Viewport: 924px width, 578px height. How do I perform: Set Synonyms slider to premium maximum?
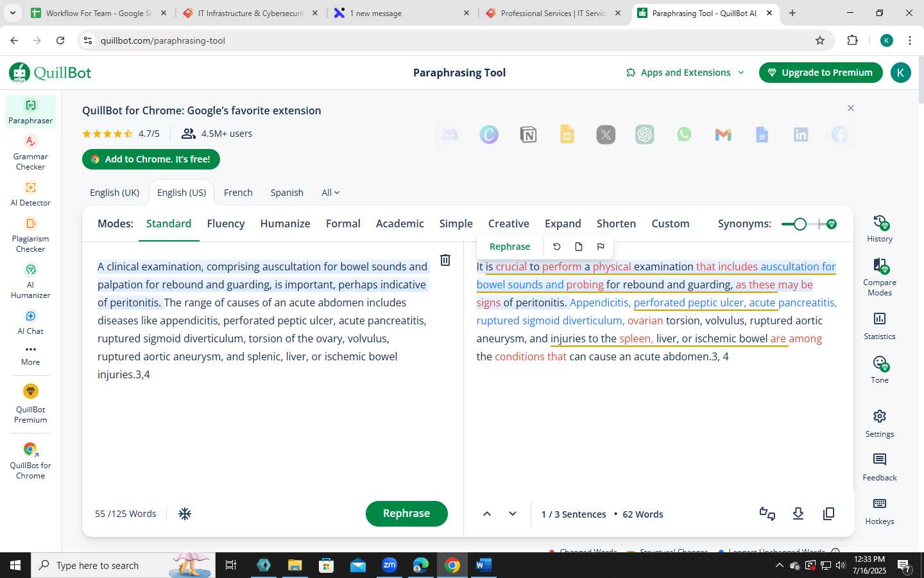[x=832, y=224]
